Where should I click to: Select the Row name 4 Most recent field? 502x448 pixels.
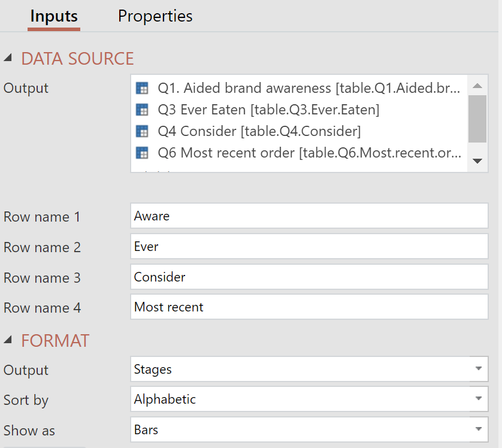[309, 307]
